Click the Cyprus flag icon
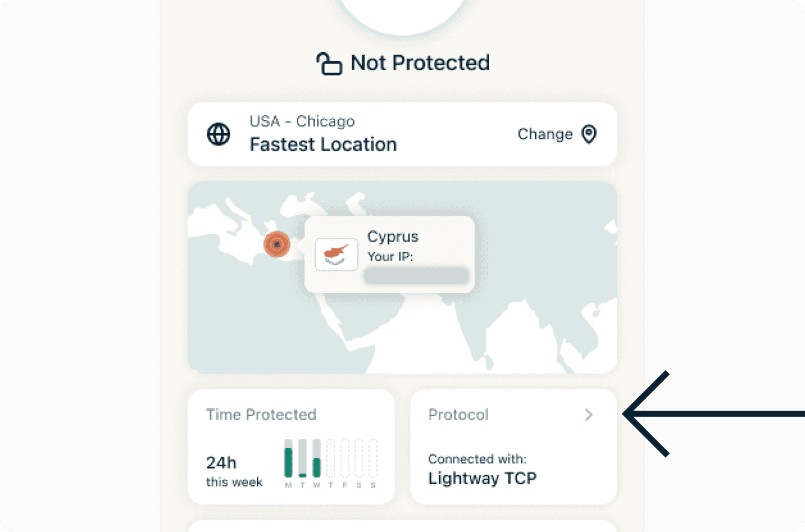Viewport: 805px width, 532px height. 336,255
